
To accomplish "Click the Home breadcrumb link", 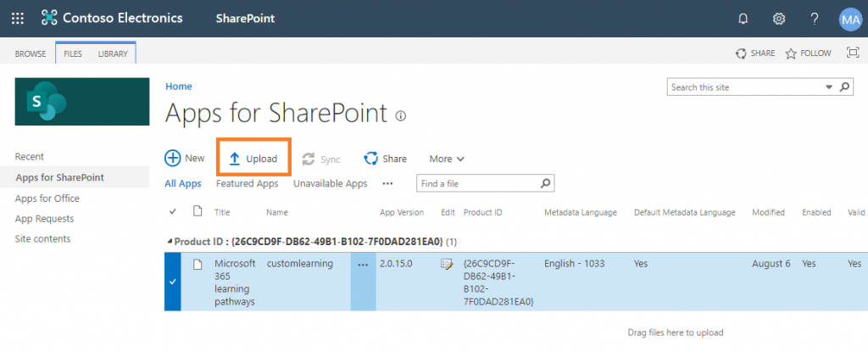I will [x=179, y=87].
